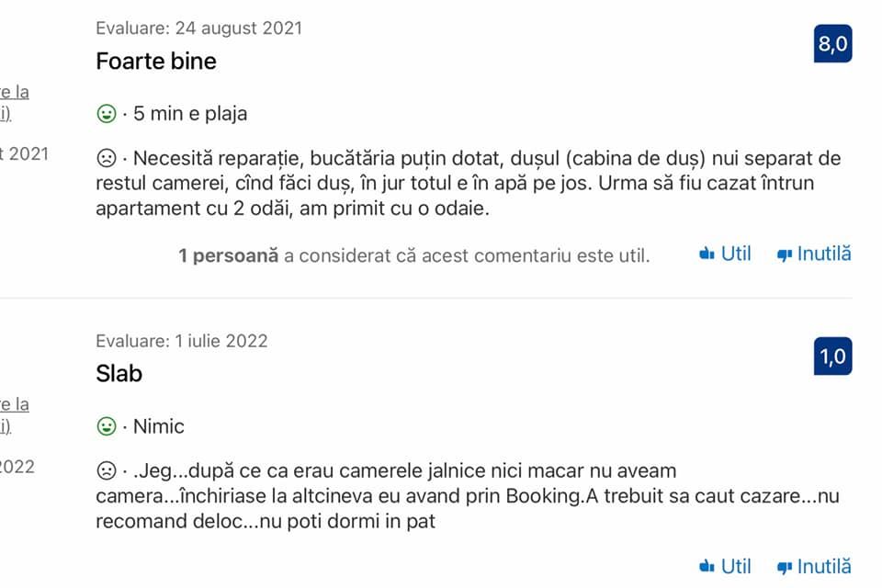Image resolution: width=882 pixels, height=588 pixels.
Task: Click the 1,0 score badge
Action: [832, 356]
